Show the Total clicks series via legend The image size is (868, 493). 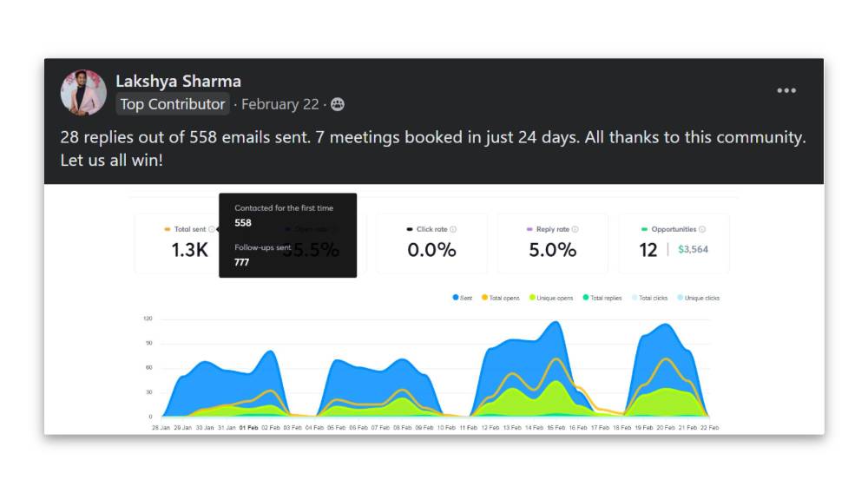(x=648, y=298)
